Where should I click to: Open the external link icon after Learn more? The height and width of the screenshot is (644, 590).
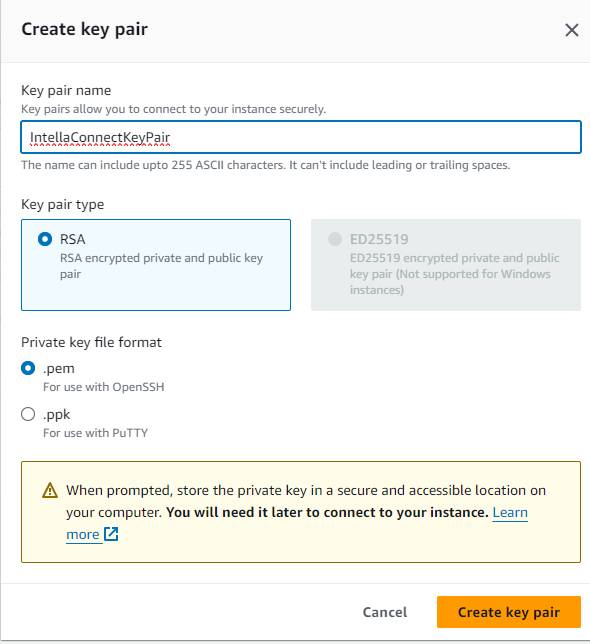[111, 534]
